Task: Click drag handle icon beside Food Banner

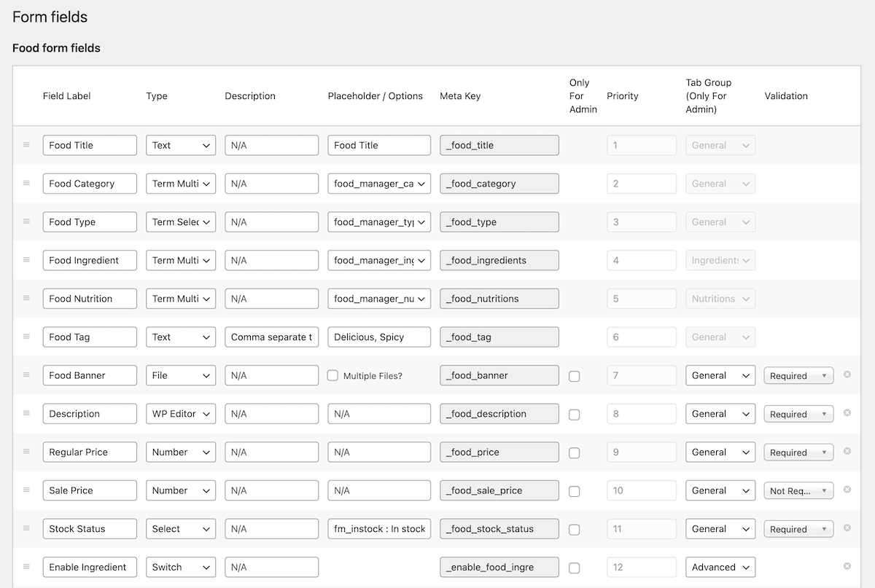Action: pos(26,375)
